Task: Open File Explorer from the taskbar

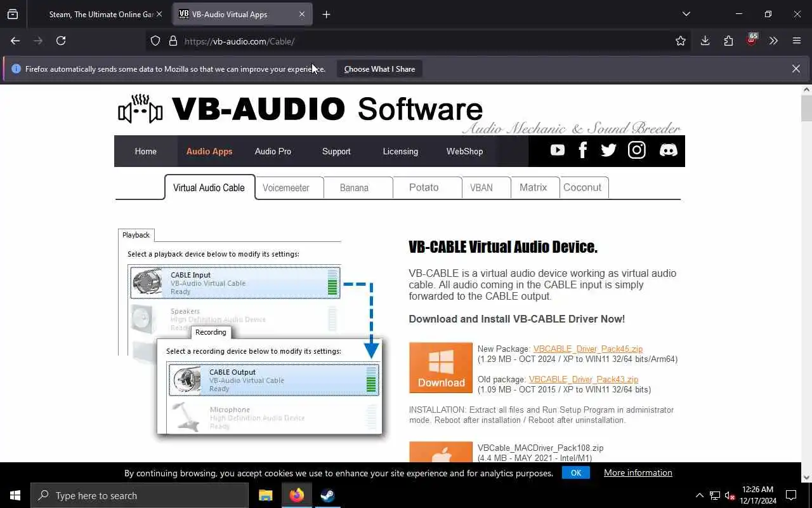Action: [x=266, y=495]
